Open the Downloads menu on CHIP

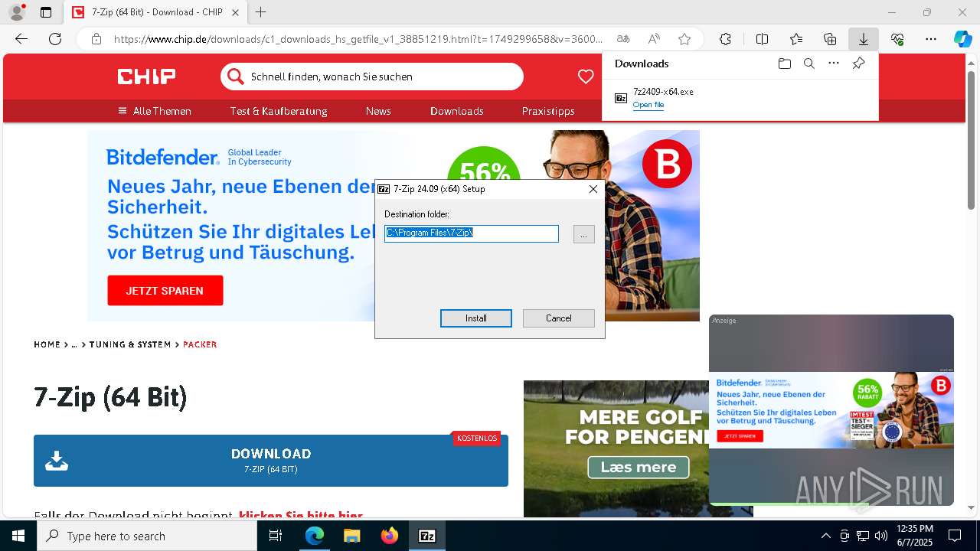pos(457,111)
